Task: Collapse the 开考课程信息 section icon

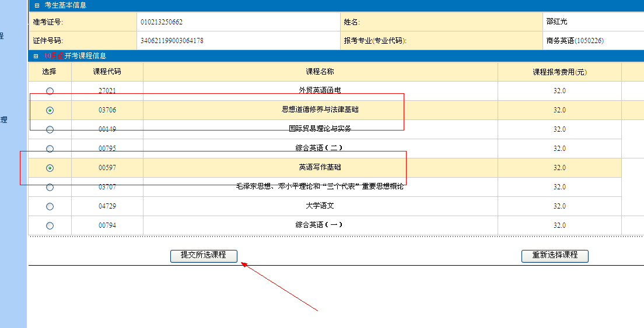Action: click(37, 57)
